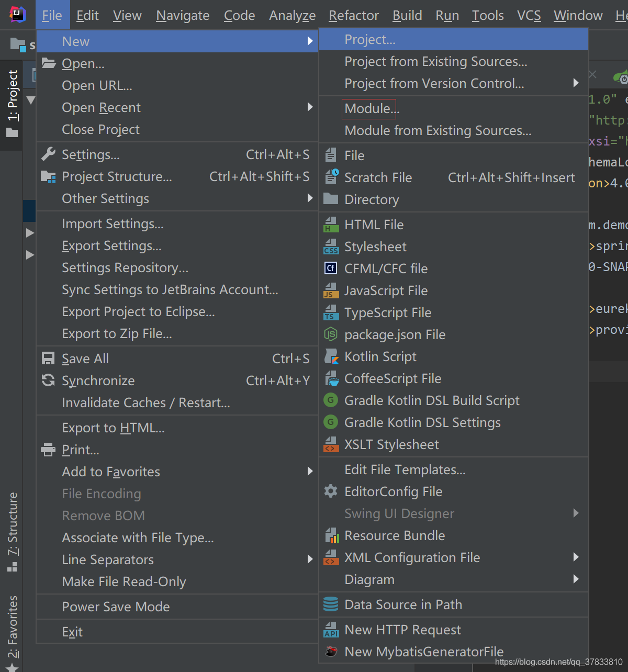Click the EditorConfig File gear icon
The width and height of the screenshot is (628, 672).
(331, 491)
